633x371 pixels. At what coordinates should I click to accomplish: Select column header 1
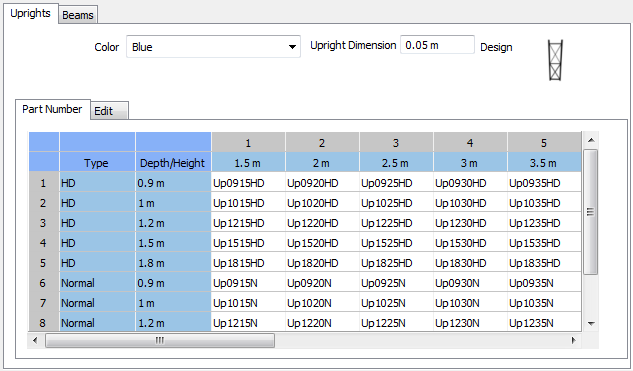click(x=248, y=142)
